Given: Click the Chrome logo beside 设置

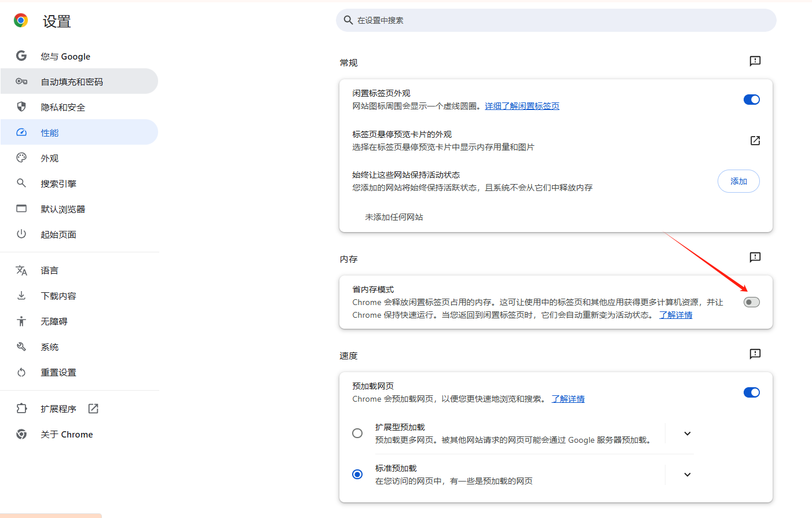Looking at the screenshot, I should pyautogui.click(x=21, y=21).
